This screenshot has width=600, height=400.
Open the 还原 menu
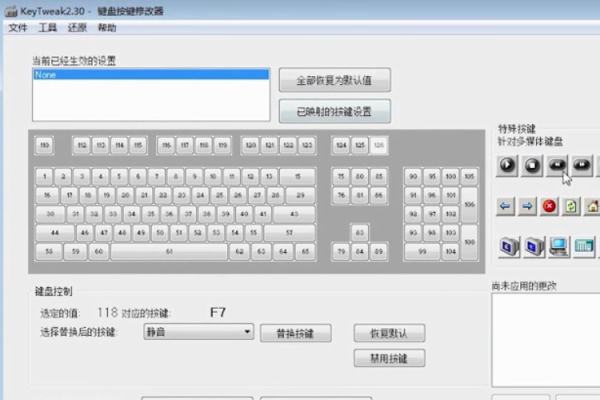[x=78, y=28]
